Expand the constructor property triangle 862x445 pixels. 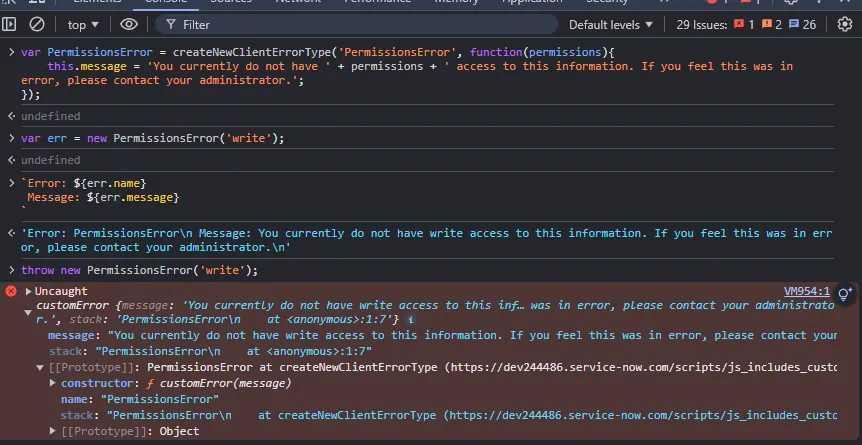click(53, 383)
